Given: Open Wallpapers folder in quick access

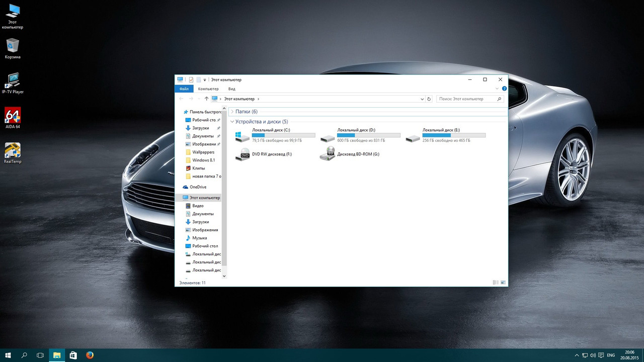Looking at the screenshot, I should pyautogui.click(x=203, y=152).
